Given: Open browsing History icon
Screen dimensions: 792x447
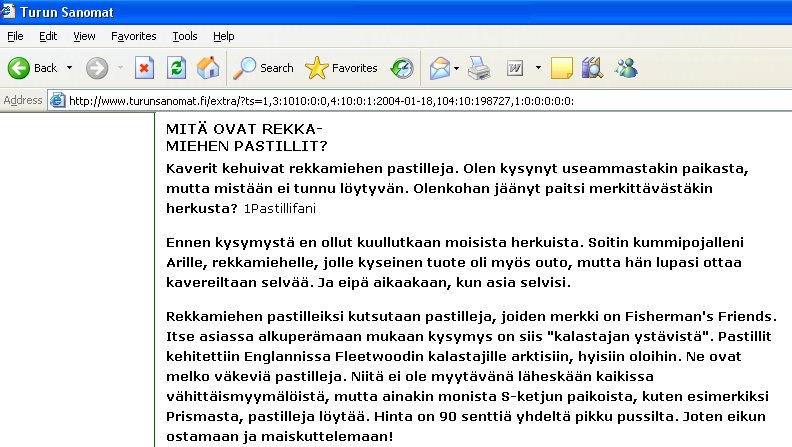Looking at the screenshot, I should (x=402, y=68).
